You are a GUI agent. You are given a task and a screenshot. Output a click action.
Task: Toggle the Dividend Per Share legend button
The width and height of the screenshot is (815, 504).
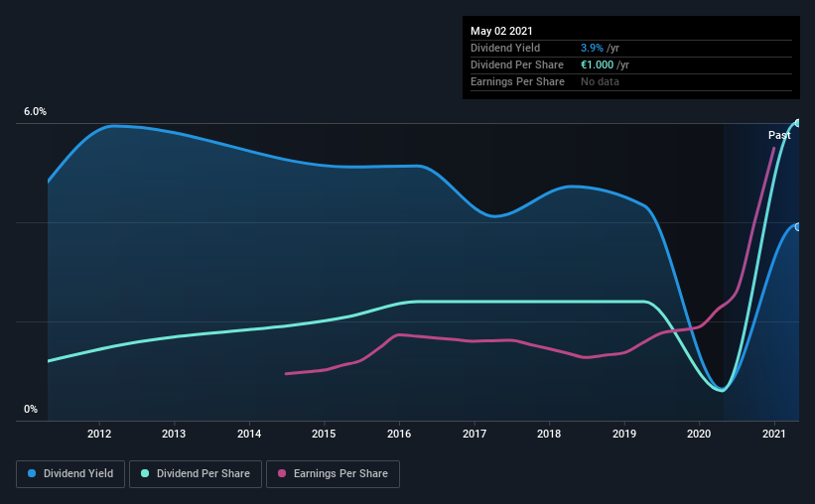196,474
